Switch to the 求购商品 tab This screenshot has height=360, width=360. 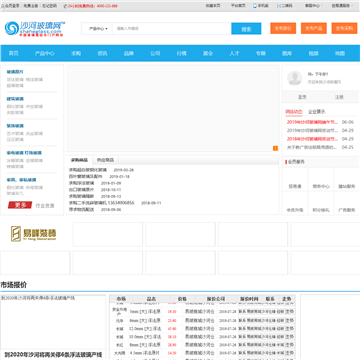coord(79,160)
